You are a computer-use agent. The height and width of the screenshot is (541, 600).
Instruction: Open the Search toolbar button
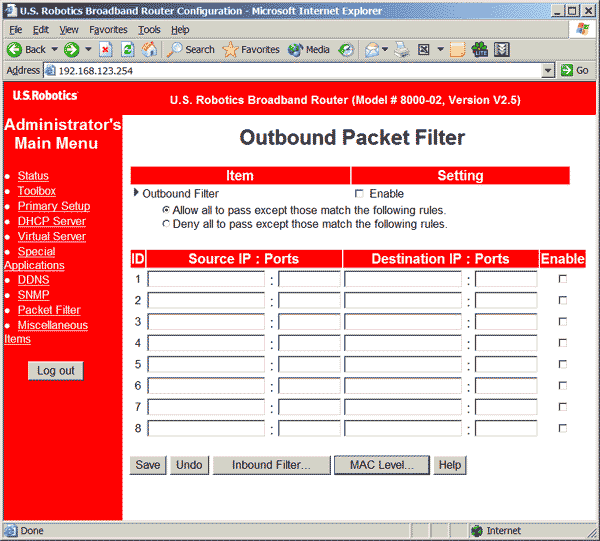pos(191,49)
